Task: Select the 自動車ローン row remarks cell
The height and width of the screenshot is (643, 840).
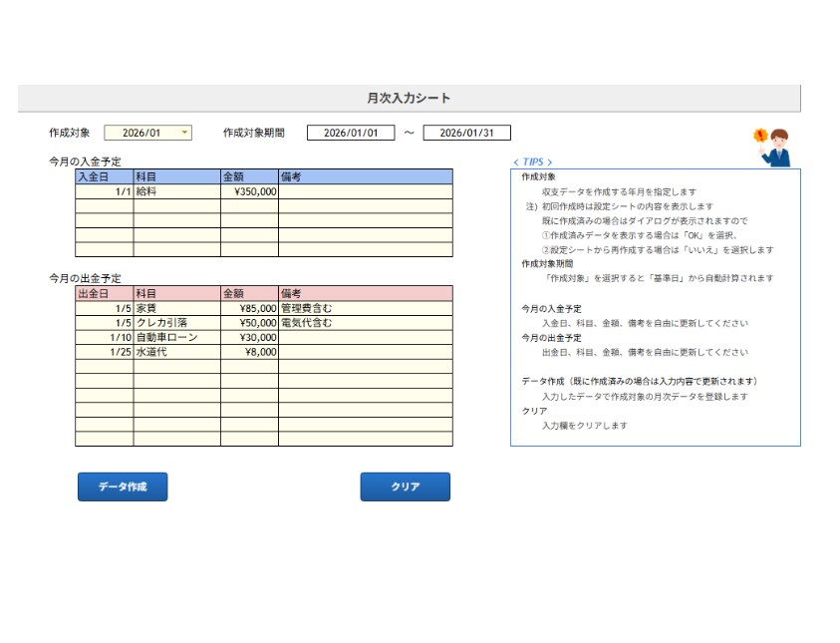Action: click(x=366, y=337)
